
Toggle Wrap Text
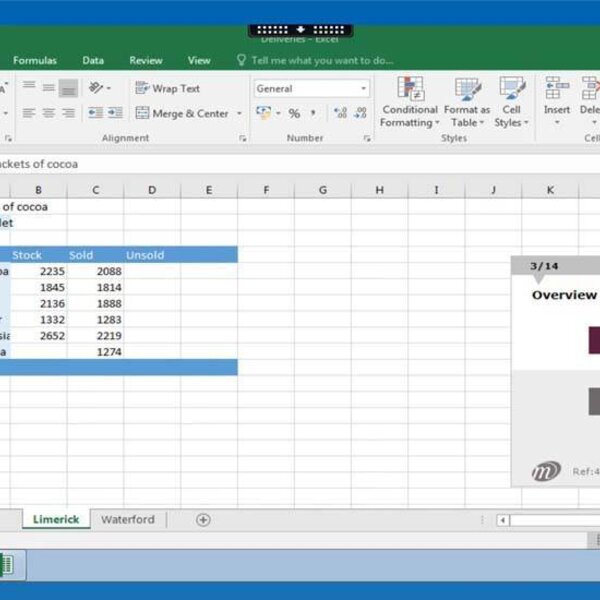coord(168,88)
